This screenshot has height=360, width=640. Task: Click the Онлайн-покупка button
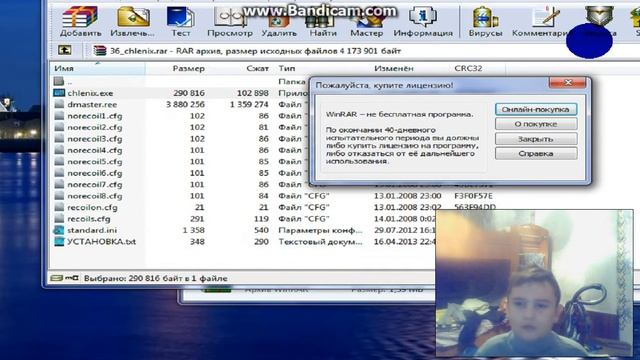point(536,109)
